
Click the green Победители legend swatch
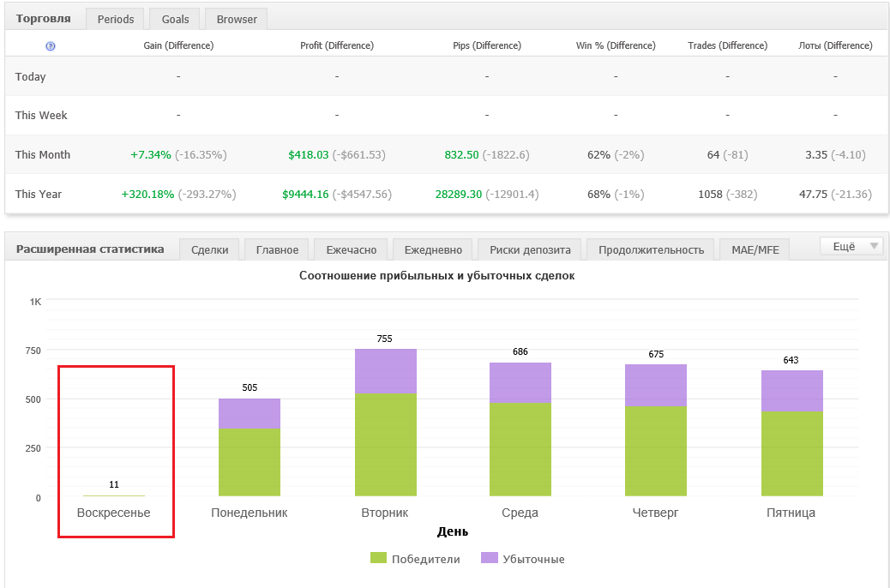pyautogui.click(x=378, y=557)
